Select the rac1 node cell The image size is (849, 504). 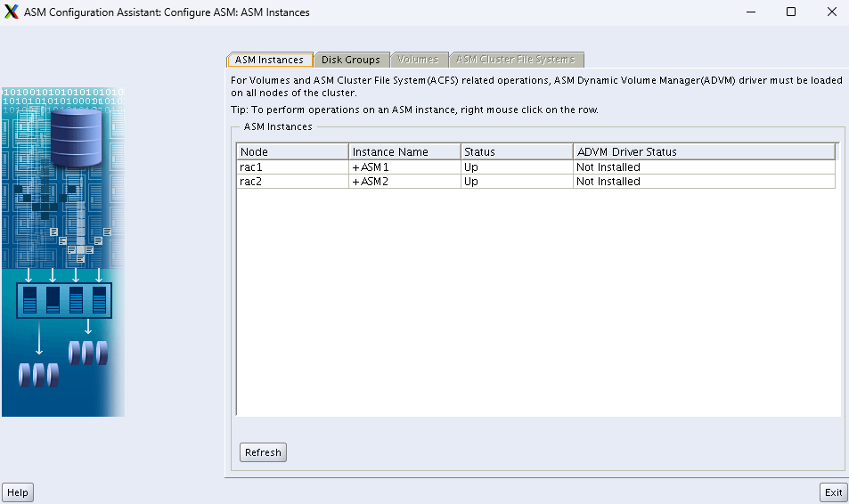[292, 167]
